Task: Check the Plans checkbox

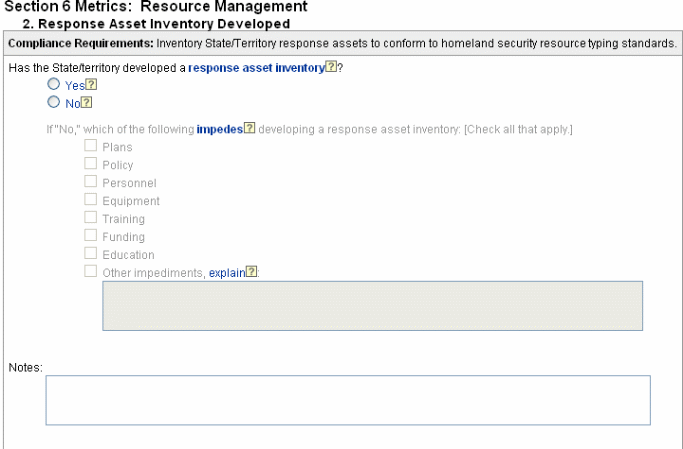Action: click(91, 145)
